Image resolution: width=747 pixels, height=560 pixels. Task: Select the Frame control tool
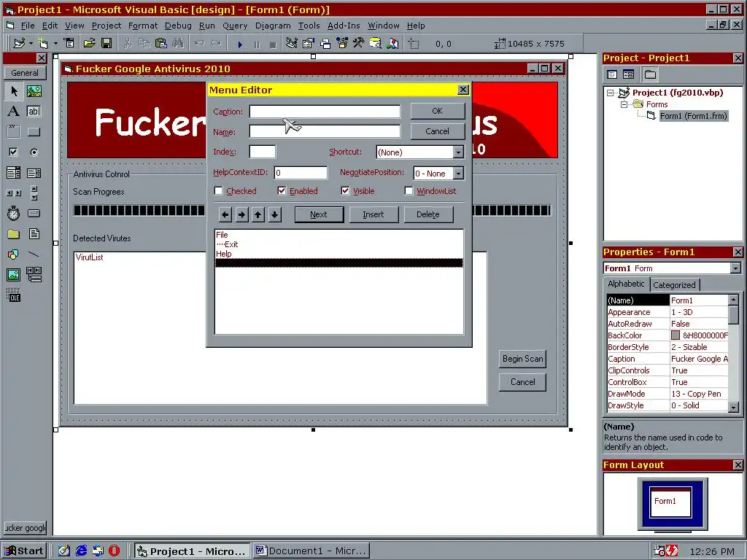[13, 132]
